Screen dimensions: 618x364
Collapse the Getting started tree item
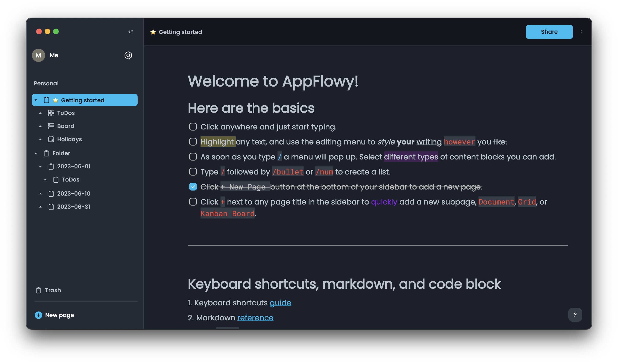pyautogui.click(x=36, y=100)
